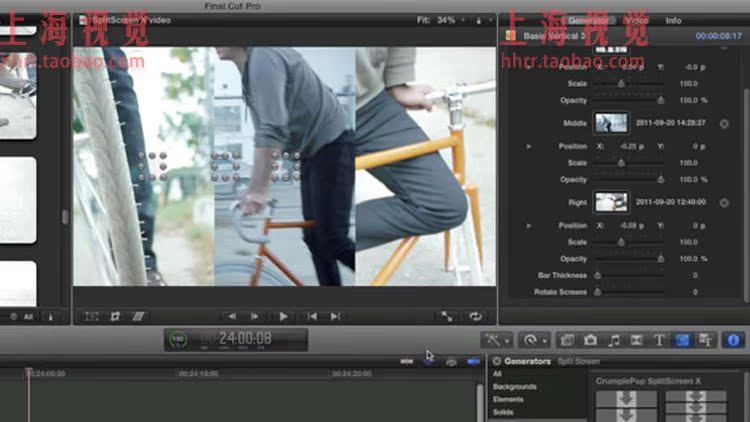This screenshot has height=422, width=750.
Task: Reset the Middle clip circle button
Action: click(x=724, y=124)
